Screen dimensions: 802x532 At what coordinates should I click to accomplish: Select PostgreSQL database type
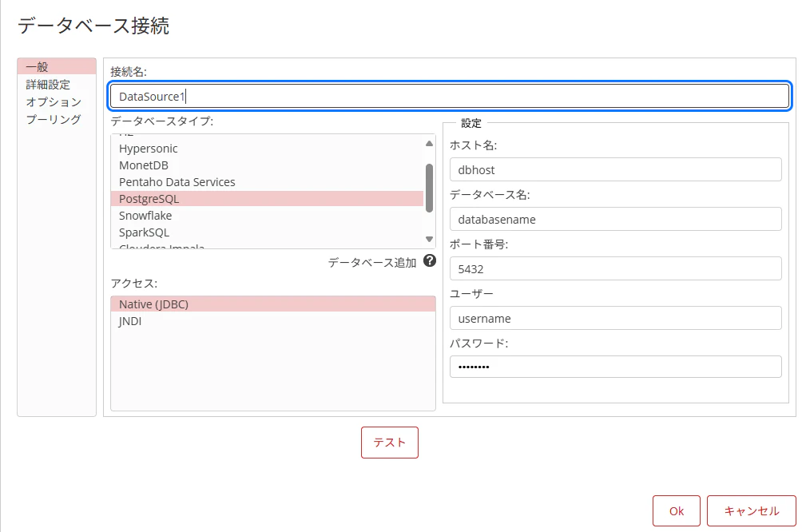[x=267, y=199]
